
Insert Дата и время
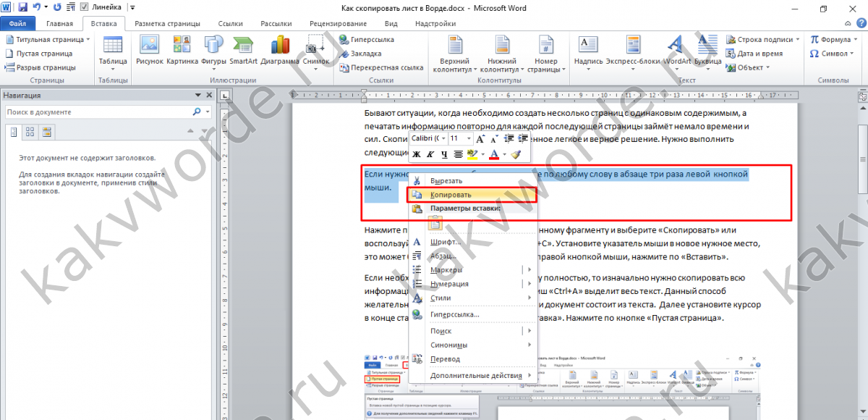click(754, 54)
